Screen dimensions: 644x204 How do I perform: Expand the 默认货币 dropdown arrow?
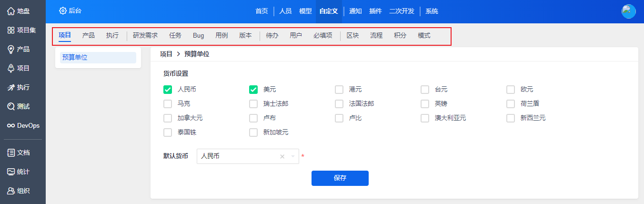[293, 156]
